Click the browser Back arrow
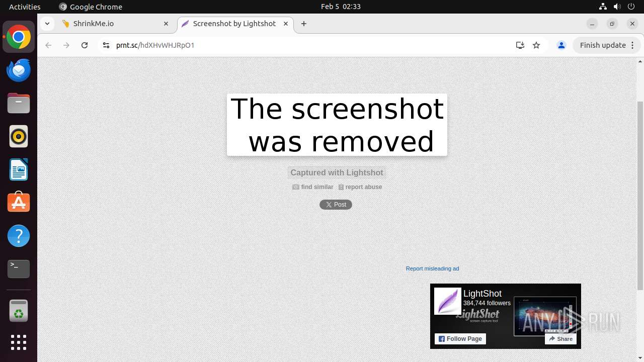Viewport: 644px width, 362px height. tap(48, 45)
